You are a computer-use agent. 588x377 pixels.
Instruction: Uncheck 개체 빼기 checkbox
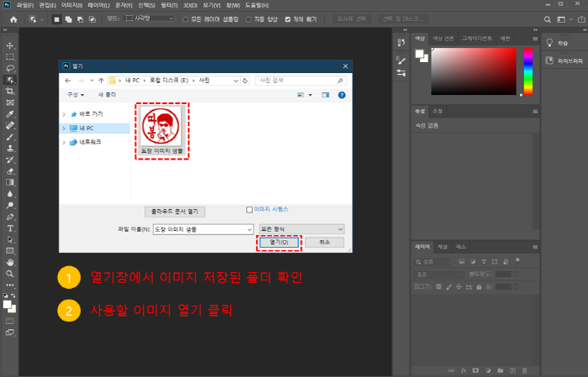(x=287, y=19)
